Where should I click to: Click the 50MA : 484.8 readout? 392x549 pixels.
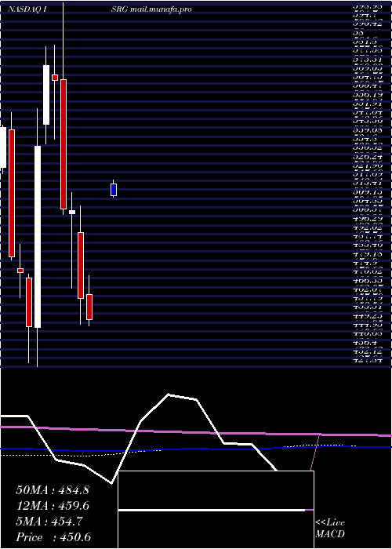53,490
